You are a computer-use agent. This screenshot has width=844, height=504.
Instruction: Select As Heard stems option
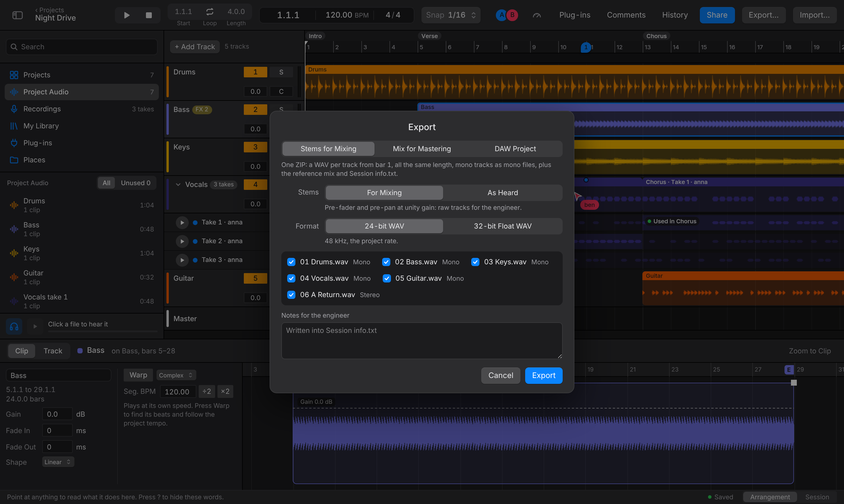coord(502,193)
